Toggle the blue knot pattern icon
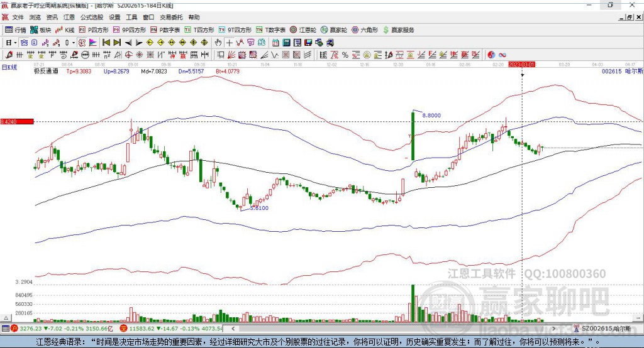644x348 pixels. point(25,43)
